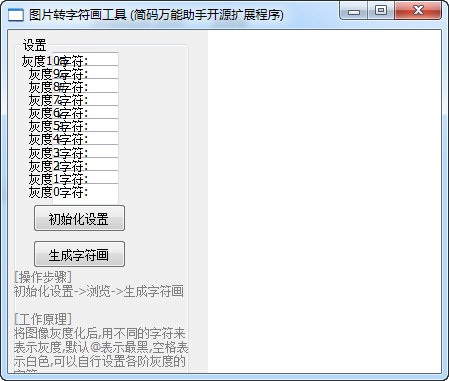The image size is (449, 381).
Task: Maximize the 图片转字符画工具 window
Action: (x=381, y=11)
